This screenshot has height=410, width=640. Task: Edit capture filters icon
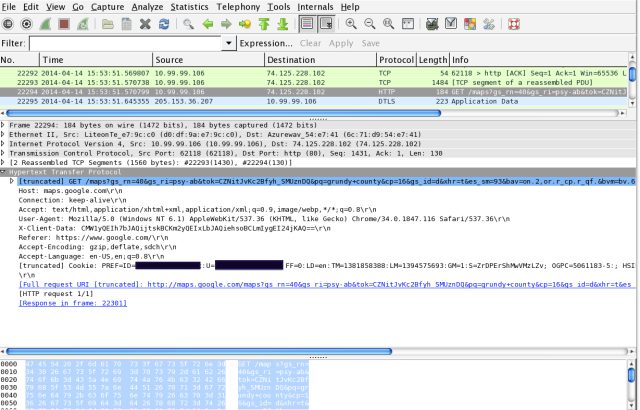tap(432, 24)
